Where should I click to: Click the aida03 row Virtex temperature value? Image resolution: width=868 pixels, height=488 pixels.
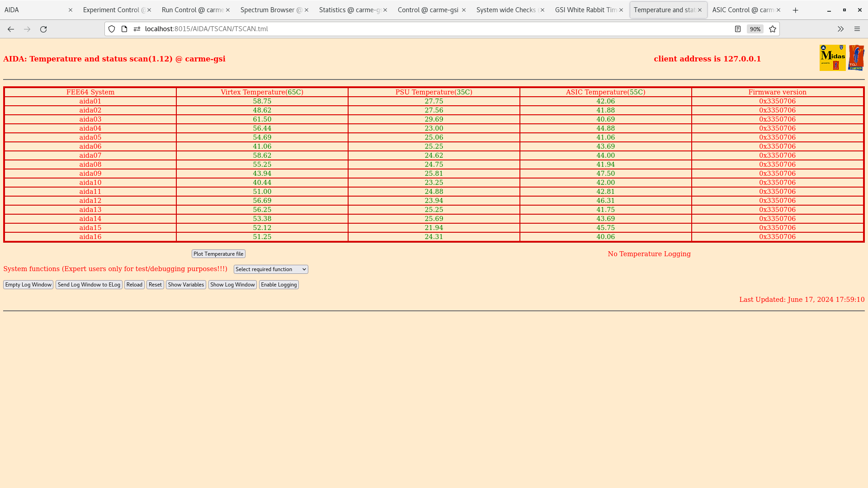(x=262, y=119)
